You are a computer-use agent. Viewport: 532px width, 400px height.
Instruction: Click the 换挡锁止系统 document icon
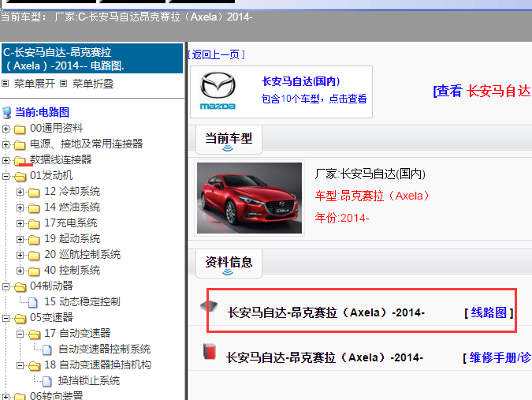47,381
